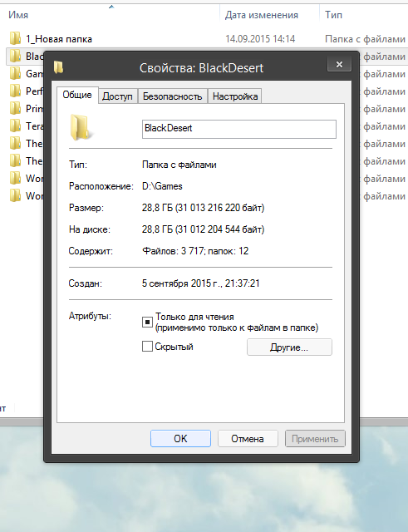Click the BlackDesert folder name text field
Viewport: 408px width, 532px height.
click(239, 129)
